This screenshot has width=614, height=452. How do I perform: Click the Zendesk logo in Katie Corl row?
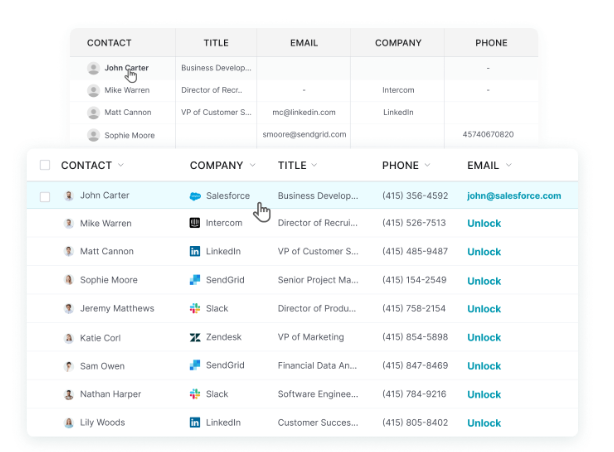[x=195, y=338]
